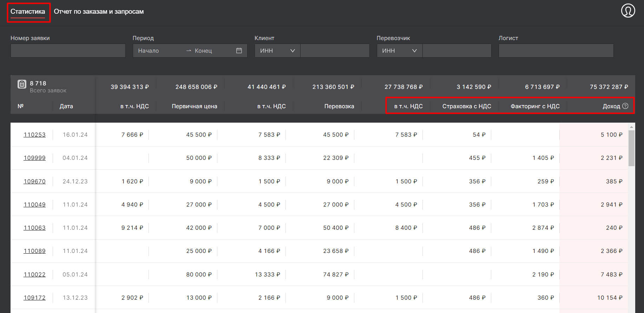The height and width of the screenshot is (313, 644).
Task: Focus the Логист input field
Action: click(x=556, y=51)
